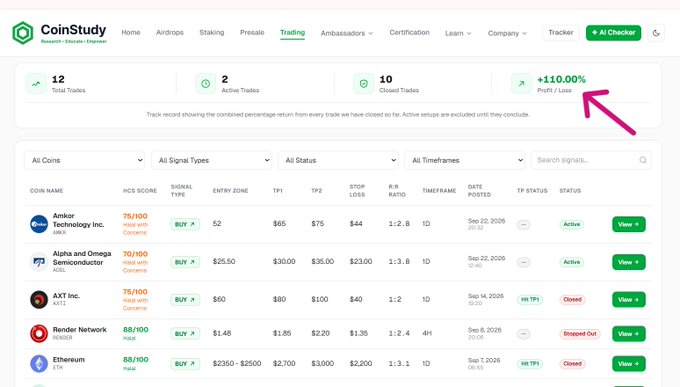Viewport: 680px width, 387px height.
Task: Click the COIN NAME column header
Action: [46, 190]
